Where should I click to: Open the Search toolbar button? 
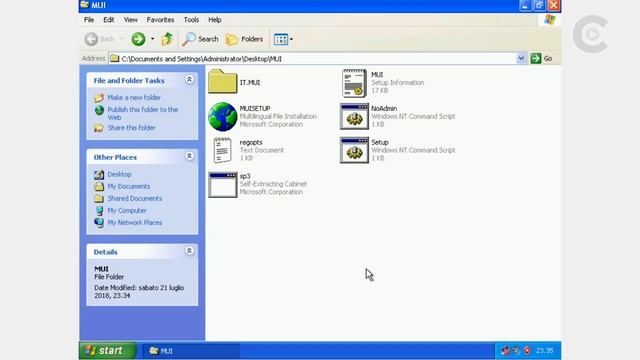click(x=200, y=39)
